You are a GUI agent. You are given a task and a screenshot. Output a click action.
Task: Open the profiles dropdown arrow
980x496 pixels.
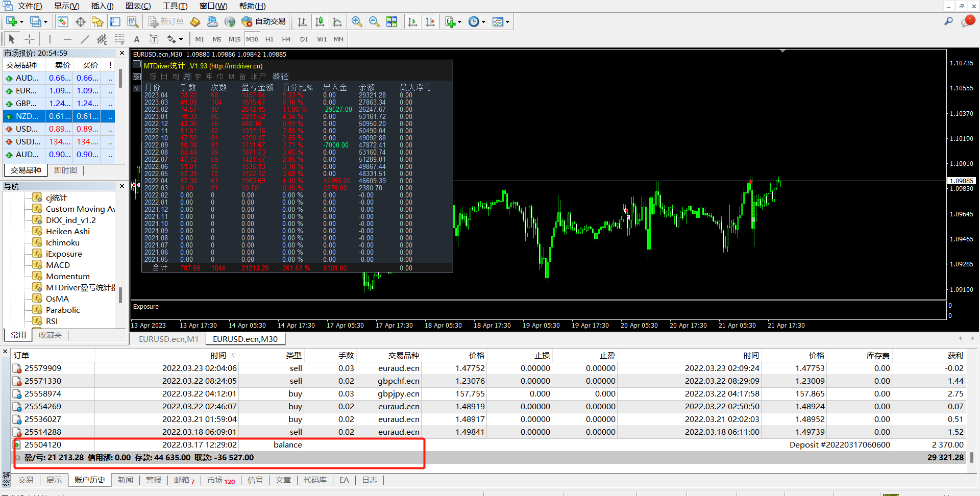(x=45, y=22)
